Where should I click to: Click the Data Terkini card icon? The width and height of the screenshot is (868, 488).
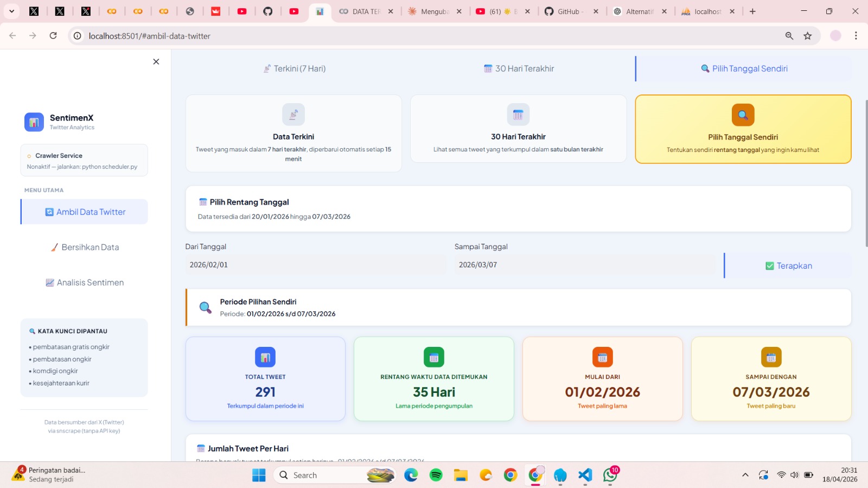click(293, 115)
